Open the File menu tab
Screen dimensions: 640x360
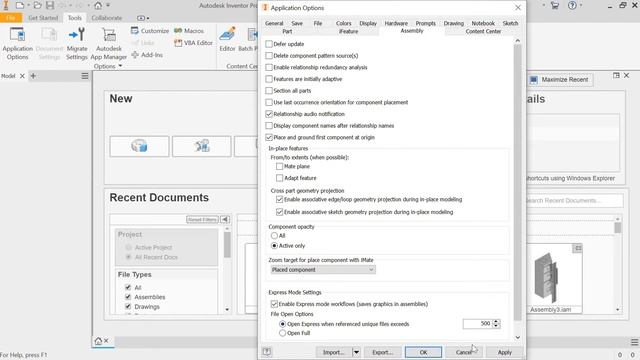coord(11,18)
